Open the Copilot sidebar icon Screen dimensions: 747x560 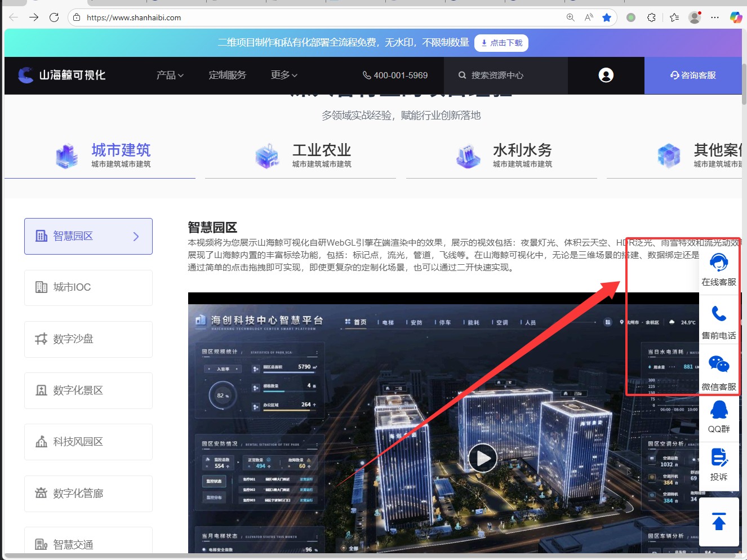736,17
